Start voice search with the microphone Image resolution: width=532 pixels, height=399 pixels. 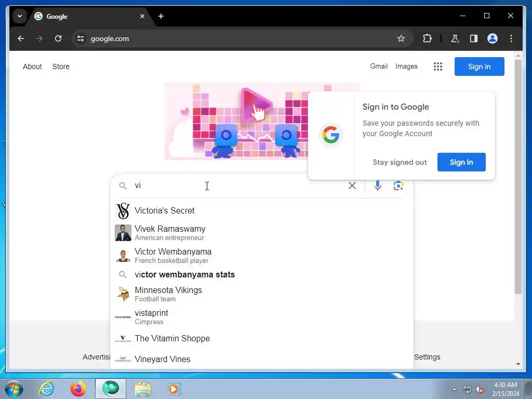tap(378, 185)
